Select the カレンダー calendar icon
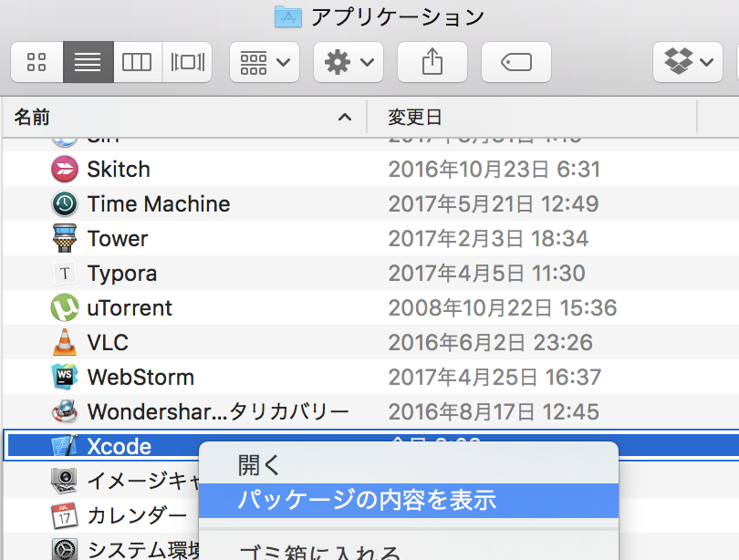Viewport: 739px width, 560px height. pos(65,515)
